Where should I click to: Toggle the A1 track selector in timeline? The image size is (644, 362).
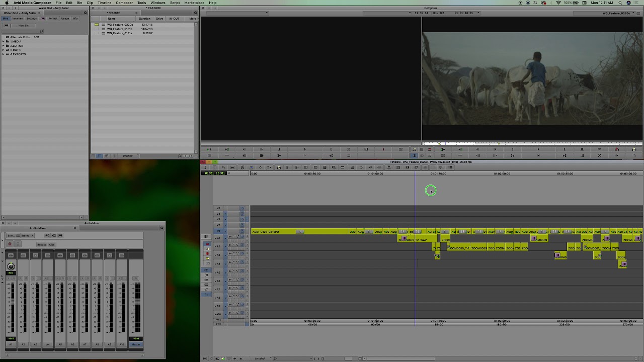coord(218,238)
